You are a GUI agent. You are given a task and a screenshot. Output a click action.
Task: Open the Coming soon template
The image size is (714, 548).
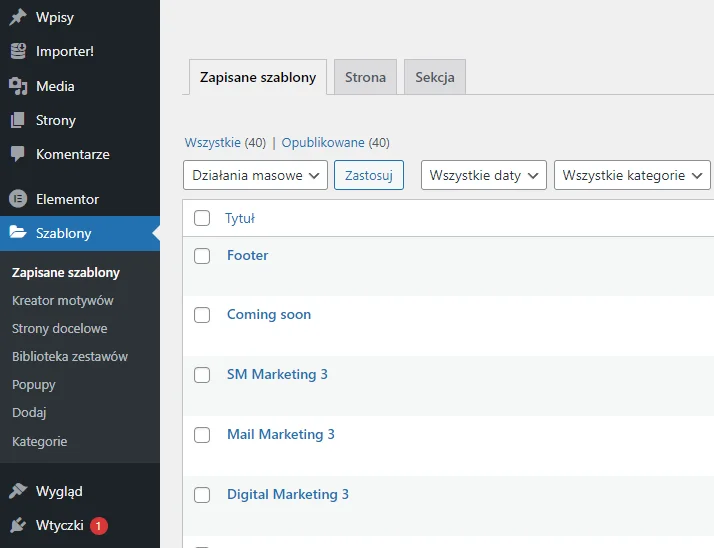point(269,314)
